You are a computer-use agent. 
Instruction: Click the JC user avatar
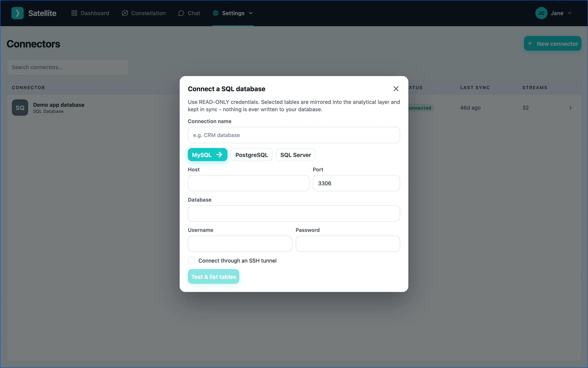coord(541,13)
